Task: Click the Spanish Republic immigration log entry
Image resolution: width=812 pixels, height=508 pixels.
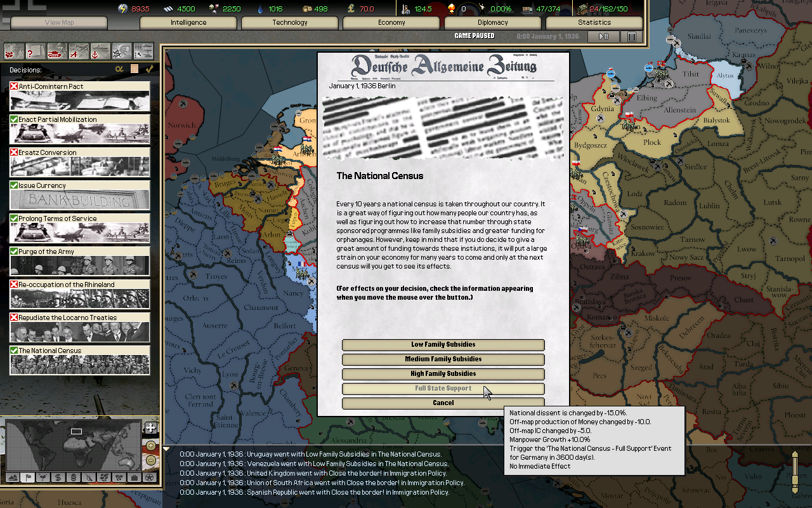Action: 314,492
